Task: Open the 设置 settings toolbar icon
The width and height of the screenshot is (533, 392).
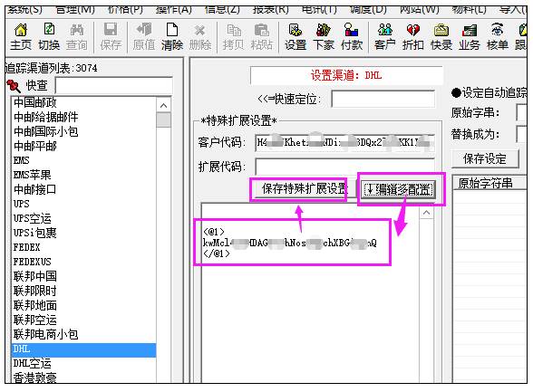Action: tap(296, 30)
